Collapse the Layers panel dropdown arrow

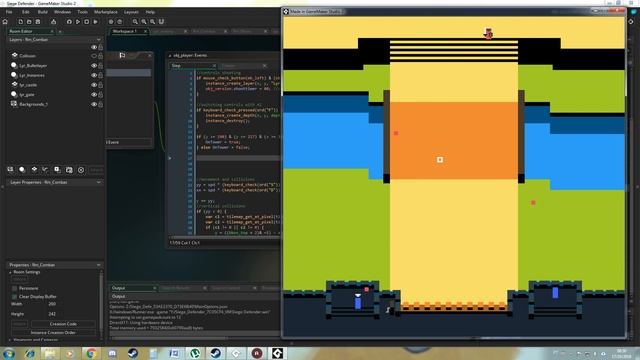[x=99, y=40]
